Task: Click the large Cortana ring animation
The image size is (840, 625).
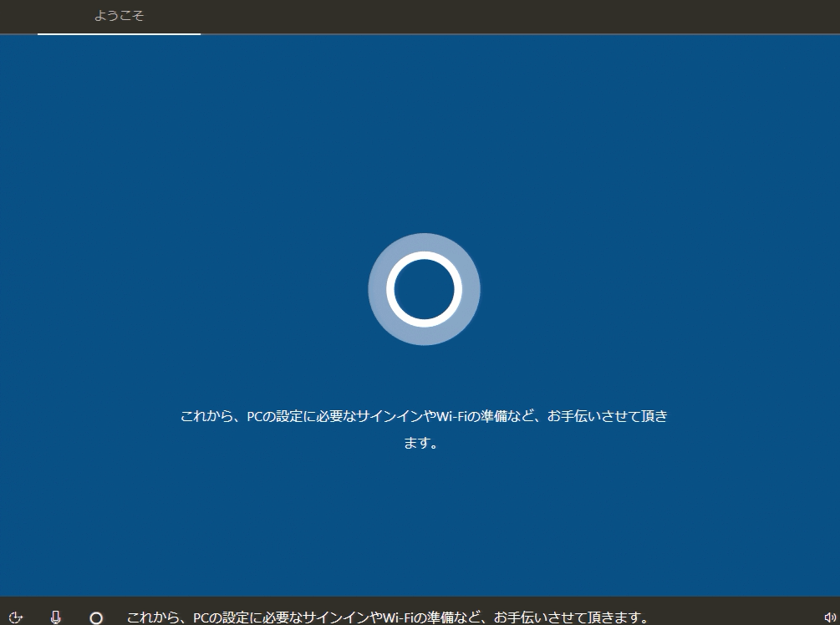Action: [x=424, y=289]
